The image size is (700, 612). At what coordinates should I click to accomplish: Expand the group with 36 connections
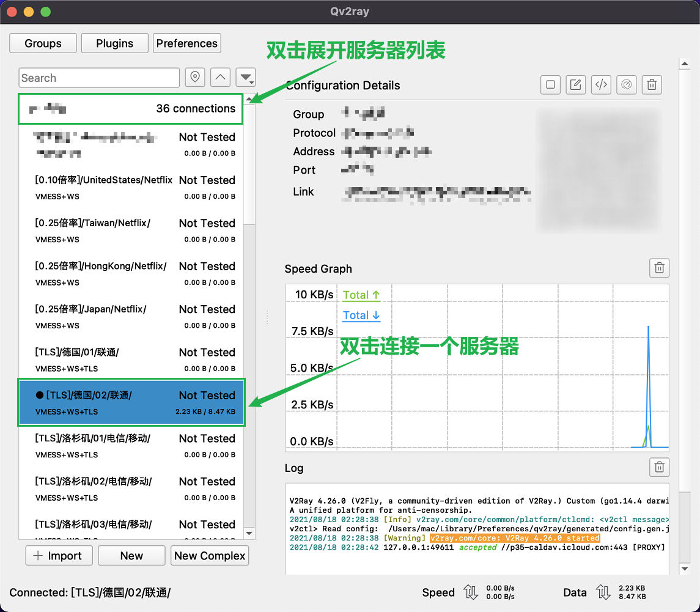(130, 109)
